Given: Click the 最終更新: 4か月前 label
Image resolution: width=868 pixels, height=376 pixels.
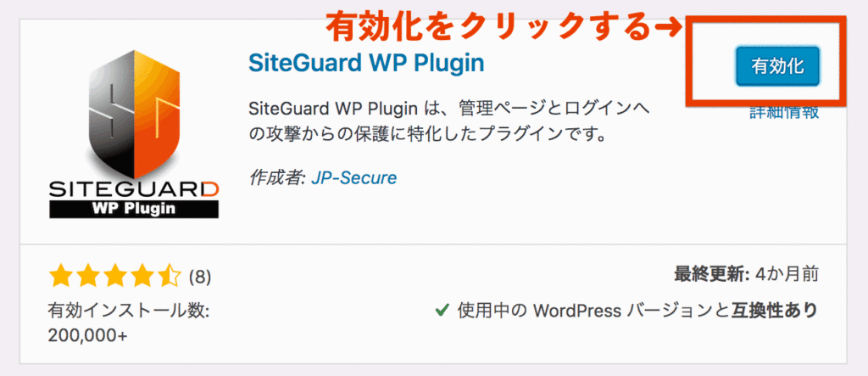Looking at the screenshot, I should 746,274.
